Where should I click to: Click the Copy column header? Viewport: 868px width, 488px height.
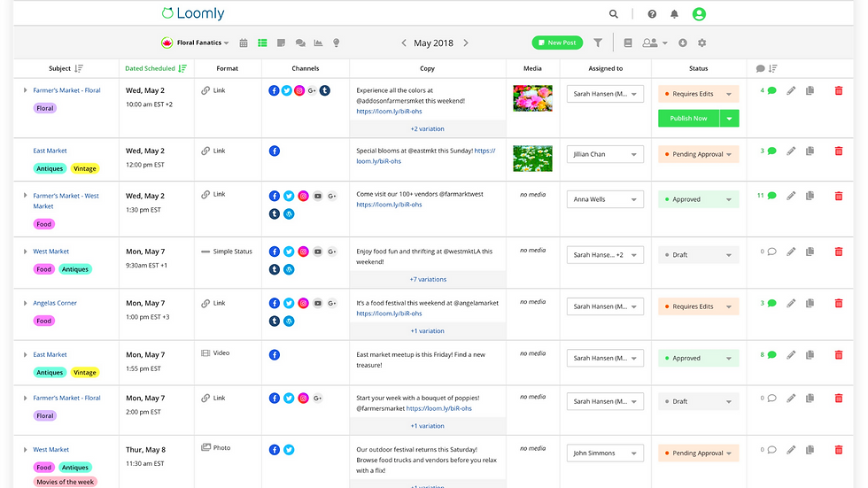coord(427,68)
